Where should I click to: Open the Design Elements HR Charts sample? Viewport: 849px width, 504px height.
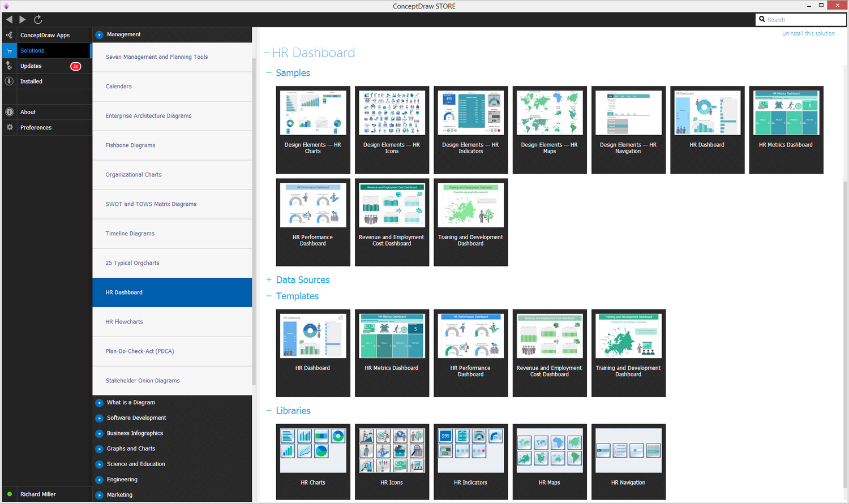coord(313,130)
